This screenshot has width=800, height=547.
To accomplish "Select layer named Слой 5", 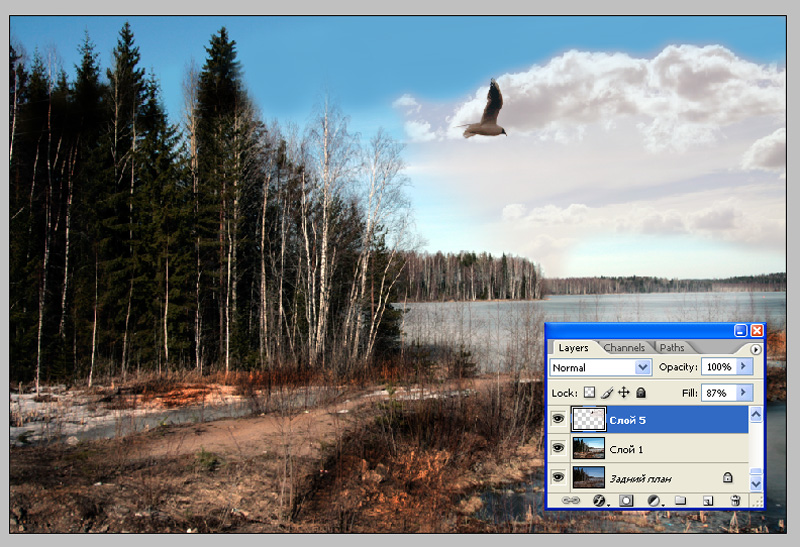I will pos(628,420).
